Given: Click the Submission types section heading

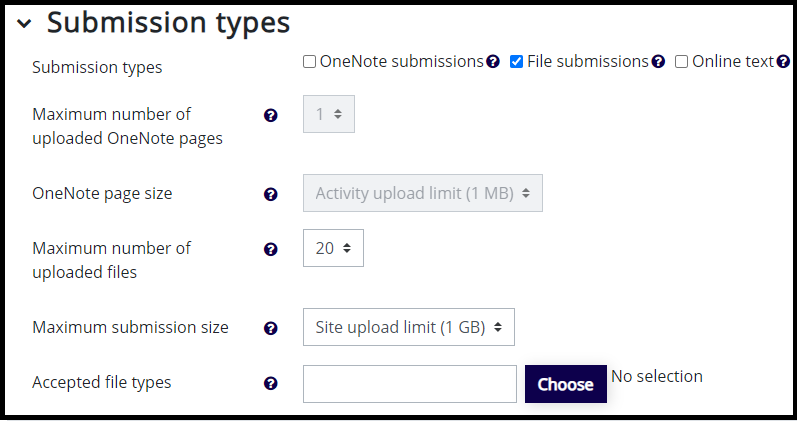Looking at the screenshot, I should 168,23.
